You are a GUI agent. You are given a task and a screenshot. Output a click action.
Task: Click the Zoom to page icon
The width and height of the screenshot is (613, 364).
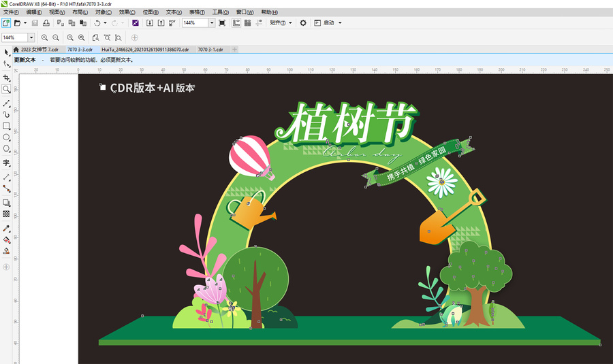coord(95,37)
